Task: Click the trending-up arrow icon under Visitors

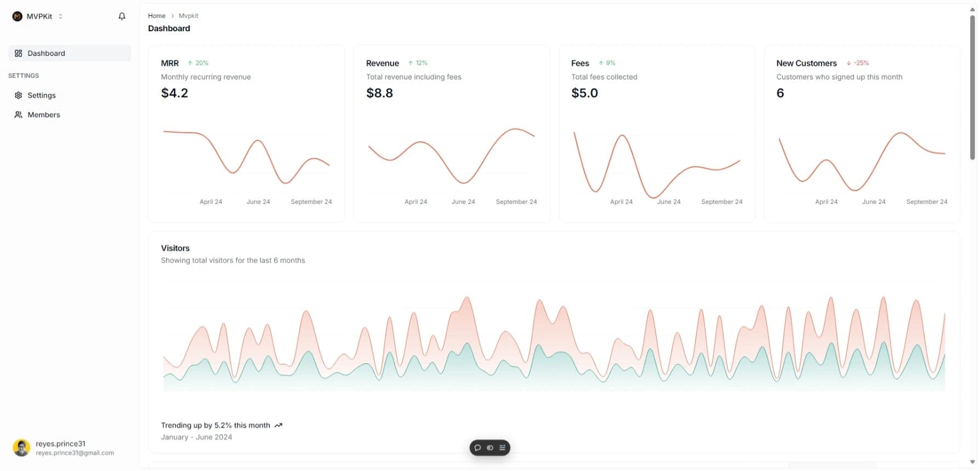Action: tap(278, 426)
